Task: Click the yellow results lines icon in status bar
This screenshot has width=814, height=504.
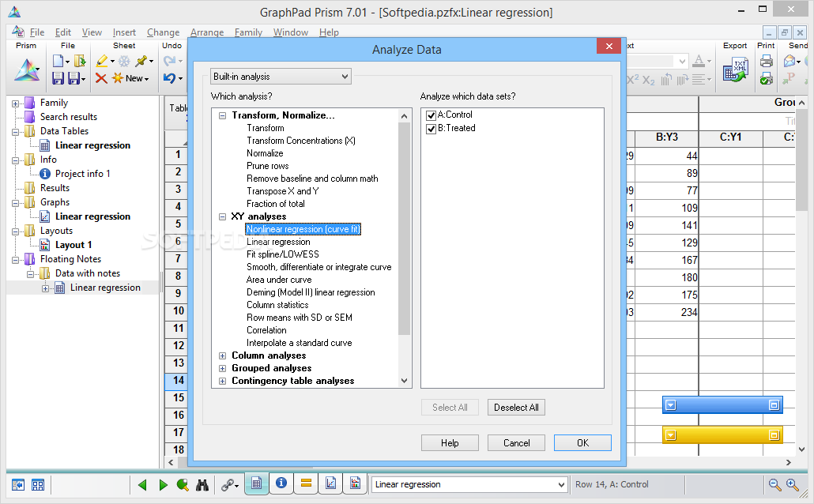Action: [307, 483]
